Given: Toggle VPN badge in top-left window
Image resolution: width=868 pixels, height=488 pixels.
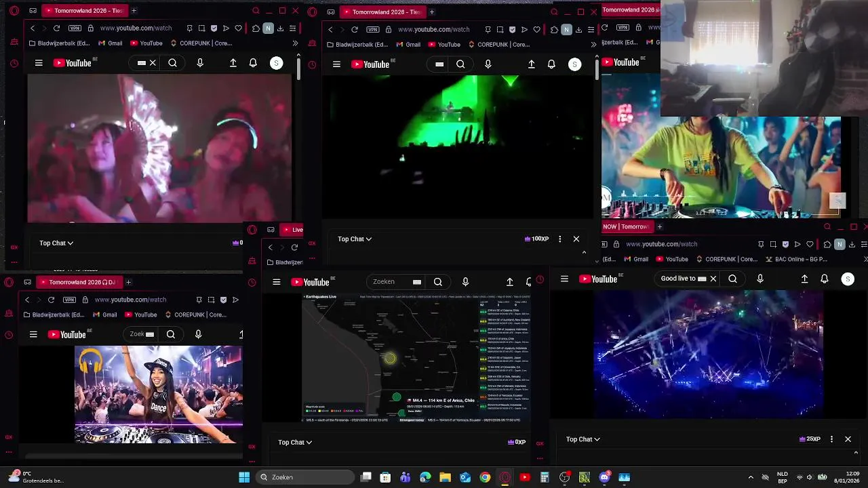Looking at the screenshot, I should coord(75,28).
